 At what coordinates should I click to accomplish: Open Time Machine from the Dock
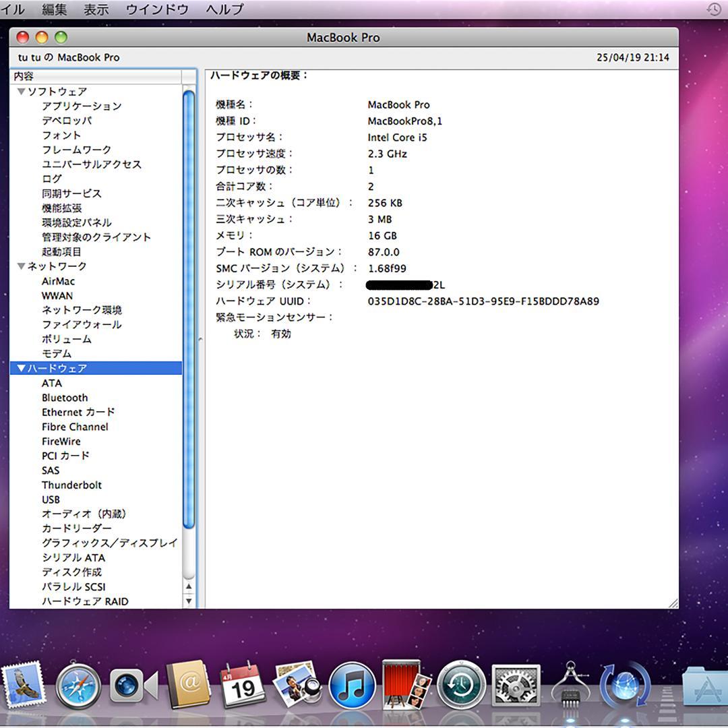pos(460,688)
